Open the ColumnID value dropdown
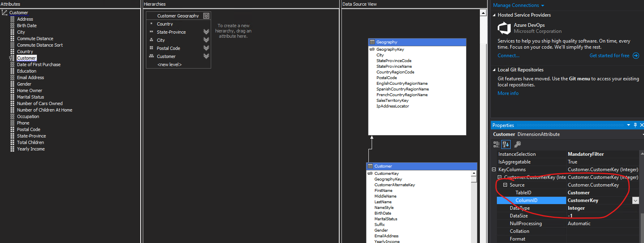Screen dimensions: 644x243 coord(635,200)
